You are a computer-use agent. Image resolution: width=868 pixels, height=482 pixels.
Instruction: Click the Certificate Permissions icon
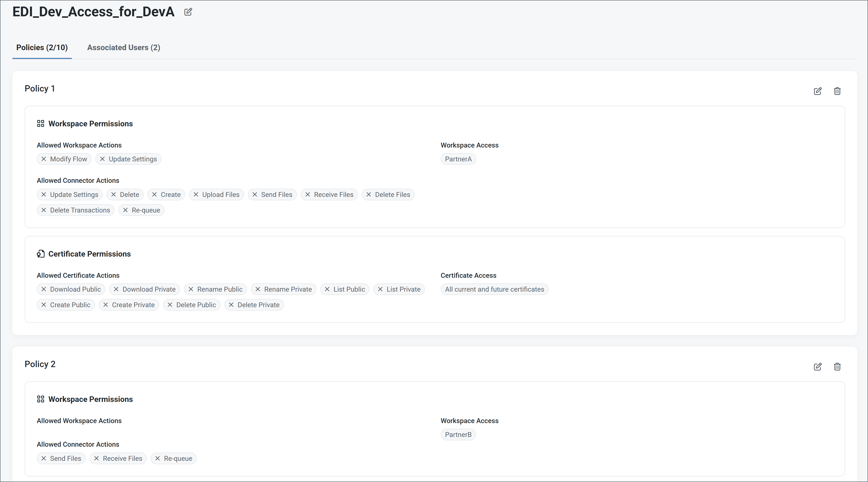40,254
